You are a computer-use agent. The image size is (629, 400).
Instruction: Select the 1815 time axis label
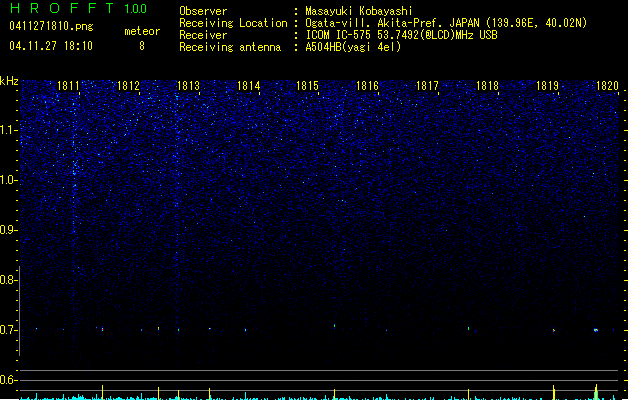[x=307, y=86]
